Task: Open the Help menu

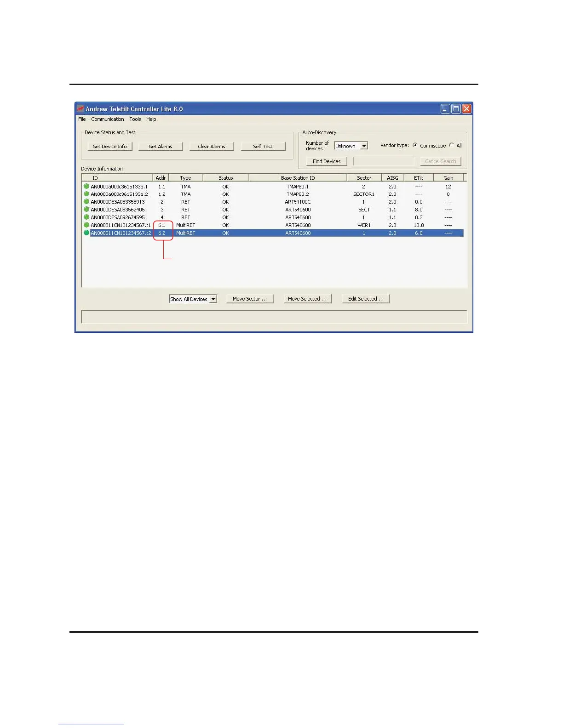Action: 151,119
